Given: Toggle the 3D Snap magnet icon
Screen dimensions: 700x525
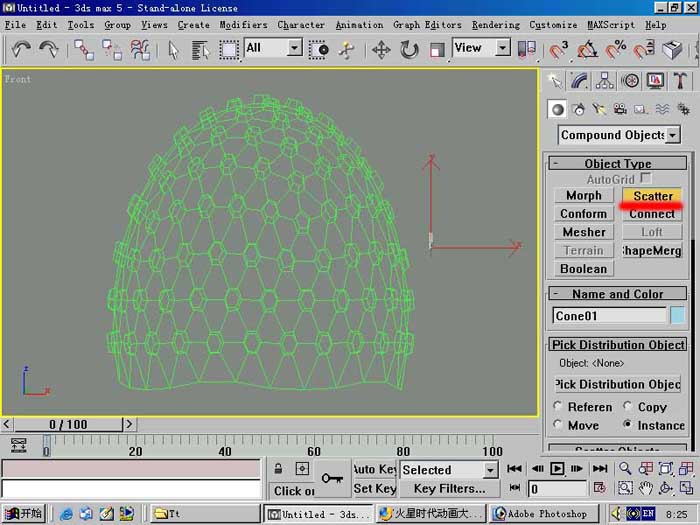Looking at the screenshot, I should 558,50.
